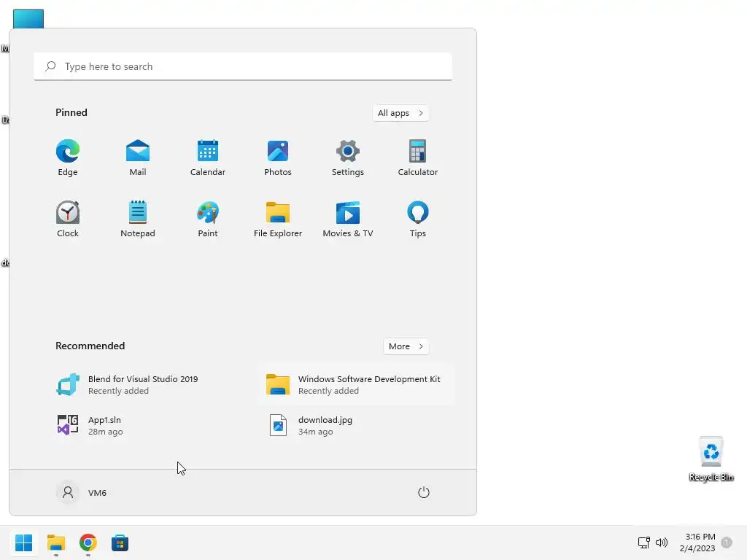The width and height of the screenshot is (747, 560).
Task: Open the Calendar app
Action: (x=208, y=157)
